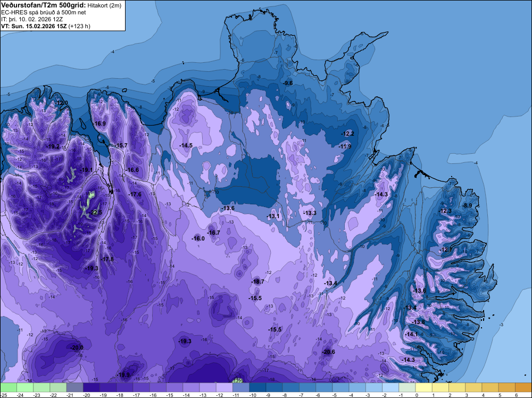The width and height of the screenshot is (532, 398).
Task: Select the 'EC-HRES spá brúuð á 500m net' line
Action: pos(44,12)
